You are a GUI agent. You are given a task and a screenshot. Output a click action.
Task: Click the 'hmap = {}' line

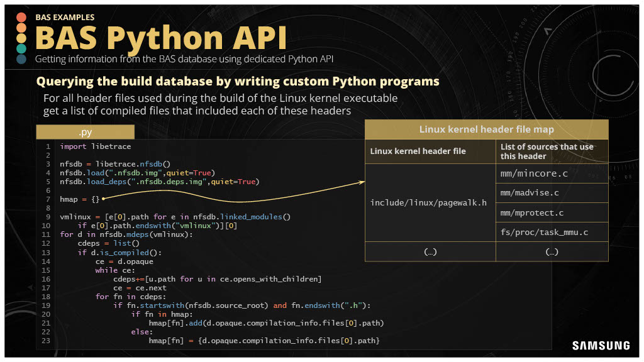tap(80, 199)
